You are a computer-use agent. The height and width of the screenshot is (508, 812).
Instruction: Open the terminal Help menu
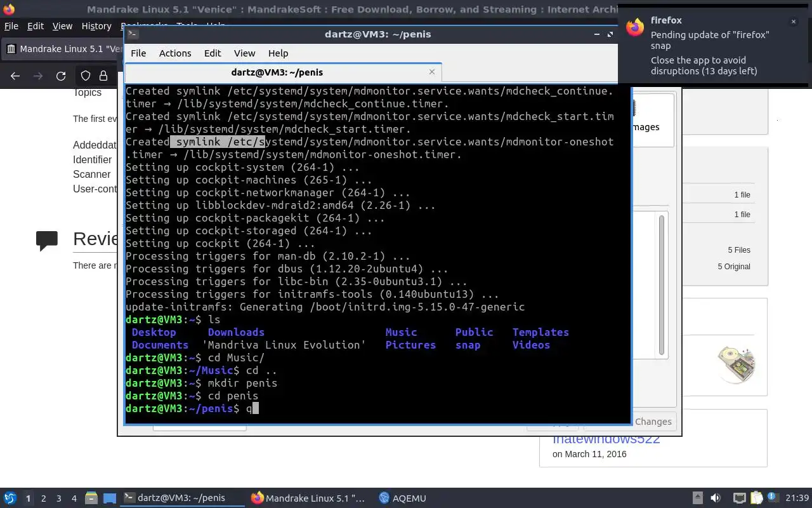pyautogui.click(x=278, y=53)
